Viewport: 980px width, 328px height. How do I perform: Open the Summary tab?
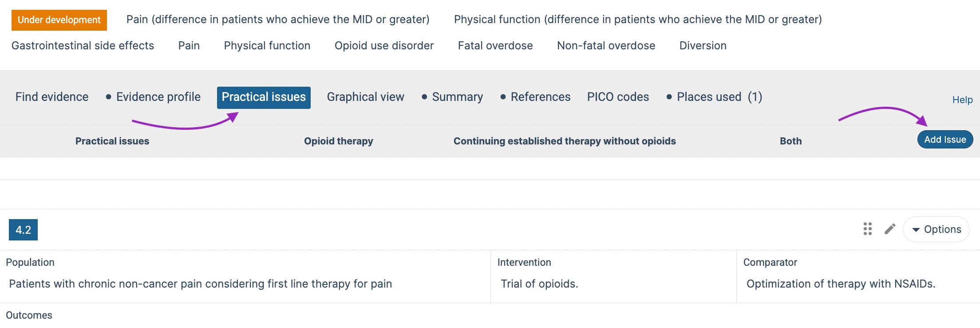452,97
